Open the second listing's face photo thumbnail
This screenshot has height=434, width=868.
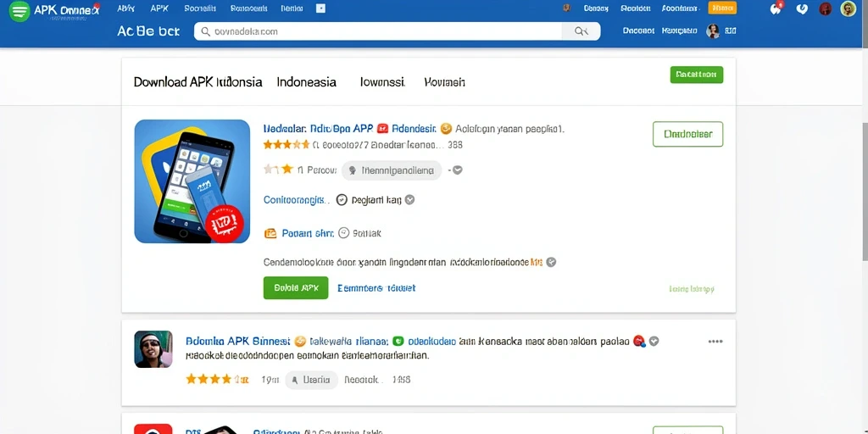click(153, 349)
